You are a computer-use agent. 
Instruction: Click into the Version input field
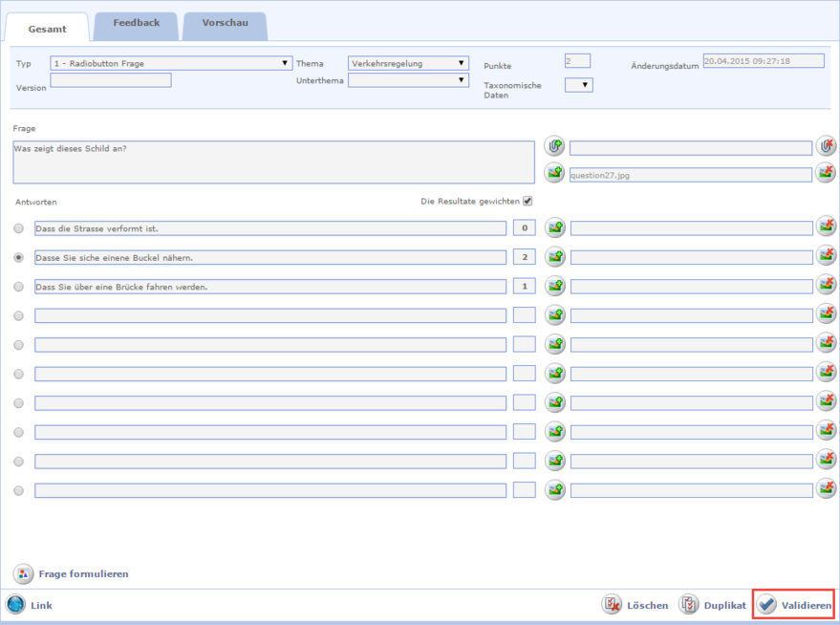[x=111, y=81]
